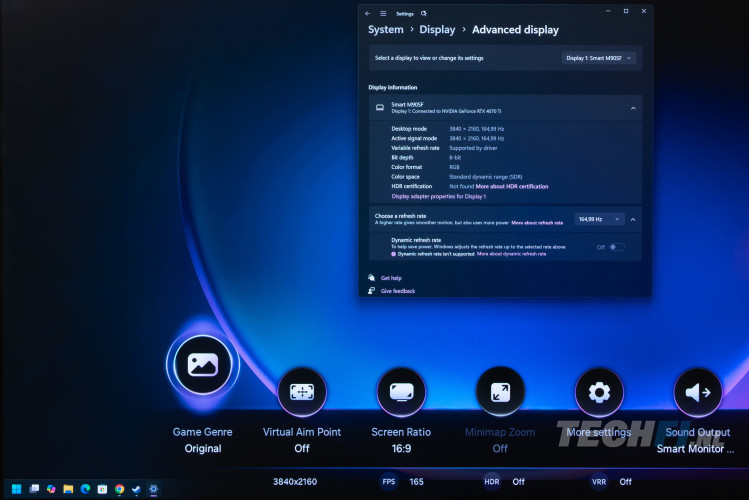This screenshot has height=500, width=749.
Task: Click the VRR badge in the status bar
Action: point(599,481)
